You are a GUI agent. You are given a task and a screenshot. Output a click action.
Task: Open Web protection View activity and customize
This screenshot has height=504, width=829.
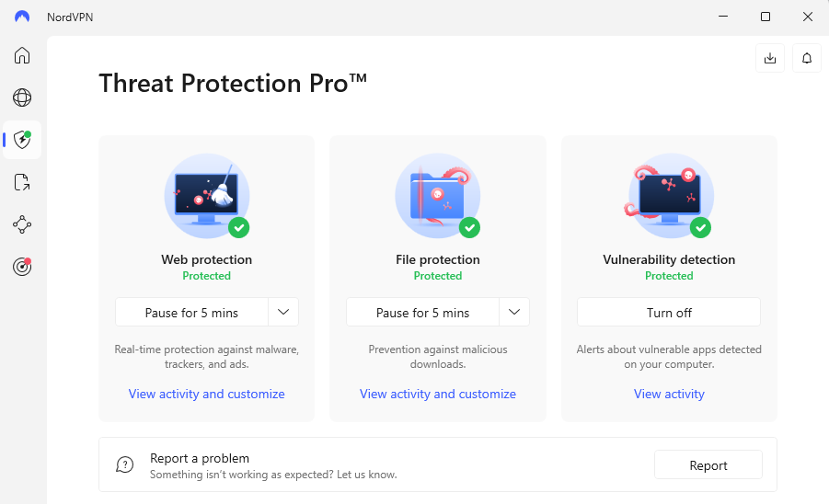coord(207,394)
